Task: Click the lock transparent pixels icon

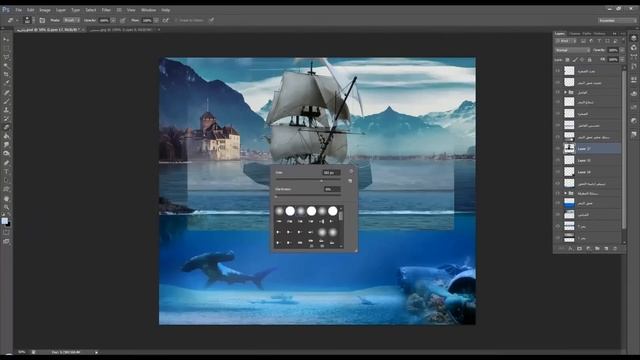Action: 567,60
